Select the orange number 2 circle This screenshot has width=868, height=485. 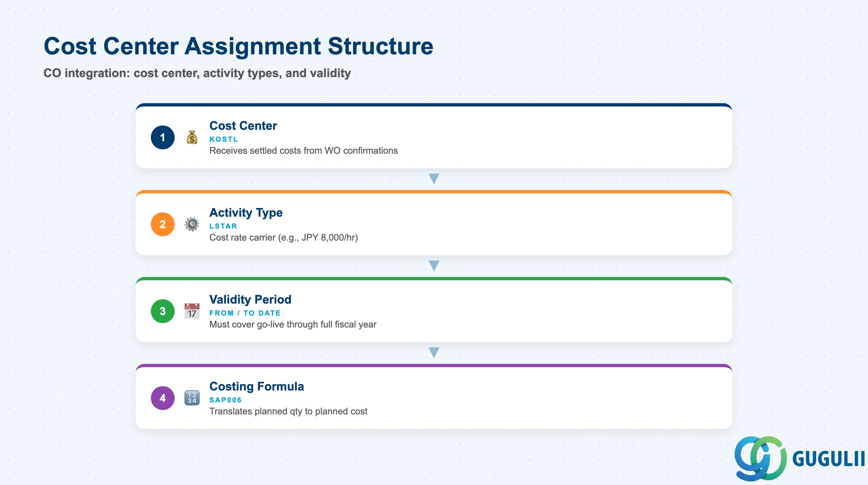click(x=162, y=224)
